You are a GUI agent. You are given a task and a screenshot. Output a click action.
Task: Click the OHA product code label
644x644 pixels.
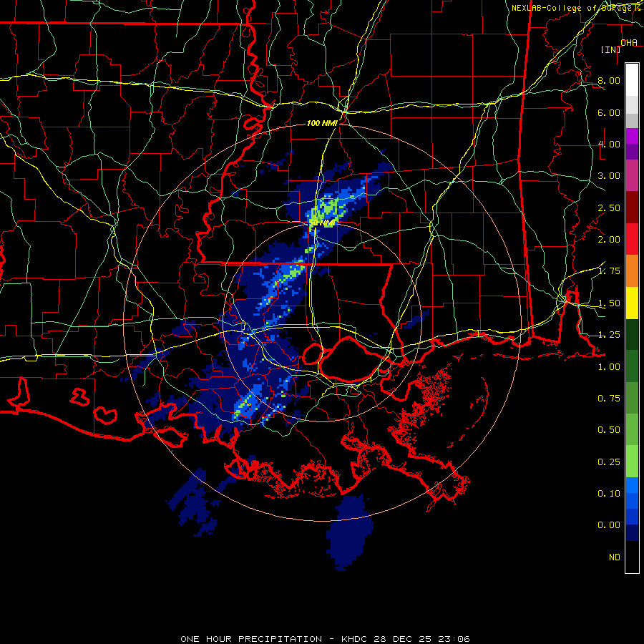(629, 43)
